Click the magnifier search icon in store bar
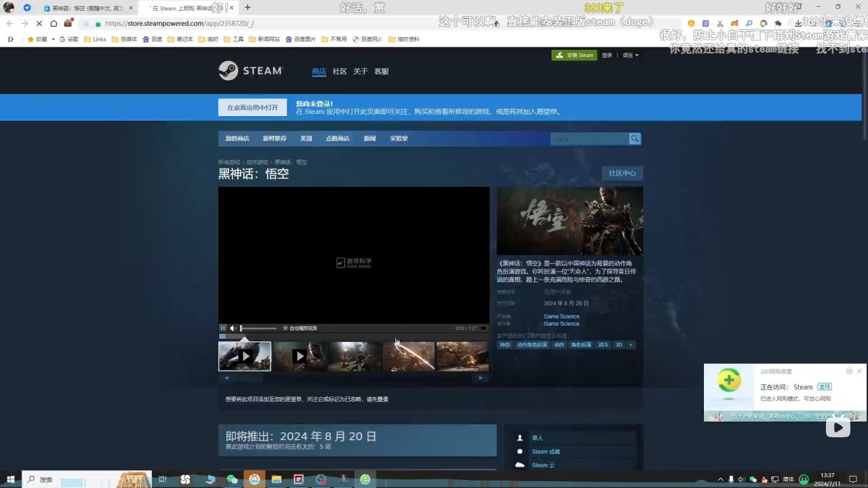Image resolution: width=868 pixels, height=488 pixels. [x=635, y=138]
